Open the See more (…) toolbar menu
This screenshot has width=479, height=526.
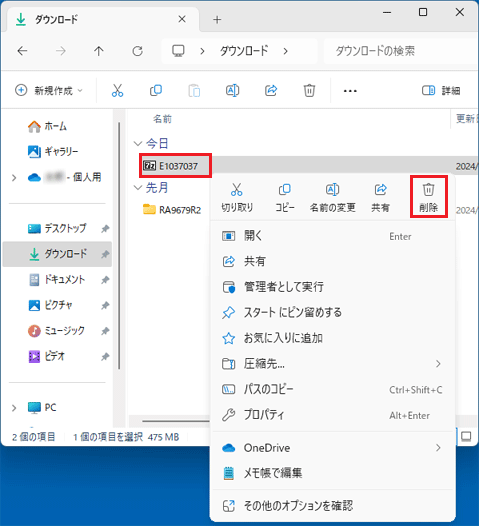point(350,91)
